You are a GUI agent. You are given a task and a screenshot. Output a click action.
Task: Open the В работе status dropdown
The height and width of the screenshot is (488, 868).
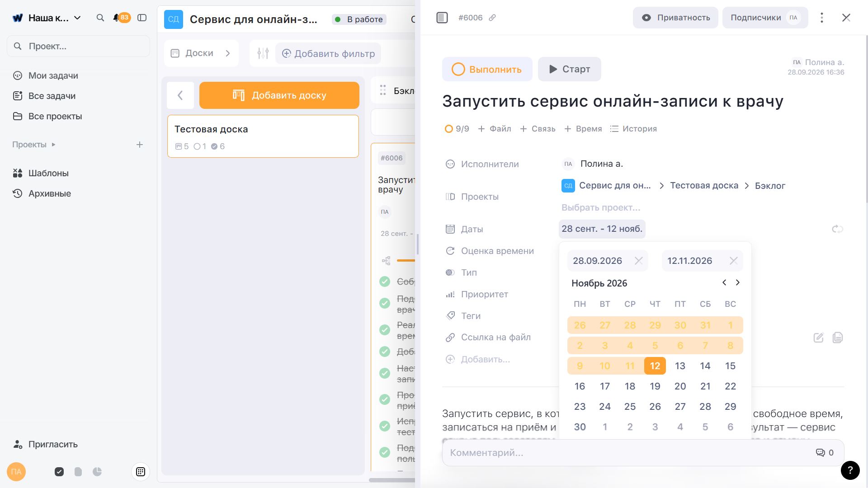pos(359,19)
